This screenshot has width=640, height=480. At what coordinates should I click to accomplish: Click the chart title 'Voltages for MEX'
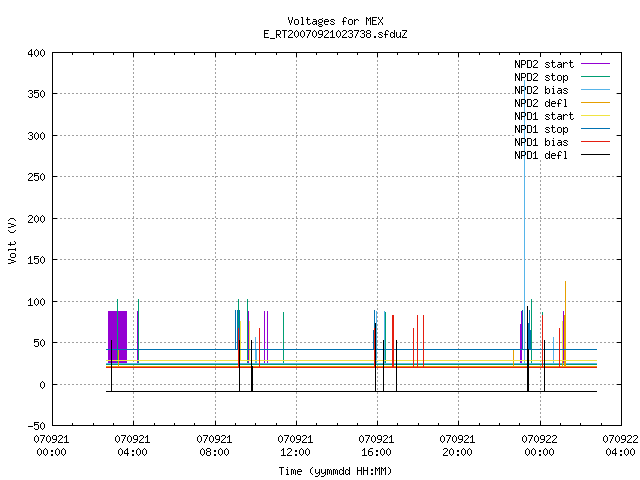pos(335,21)
